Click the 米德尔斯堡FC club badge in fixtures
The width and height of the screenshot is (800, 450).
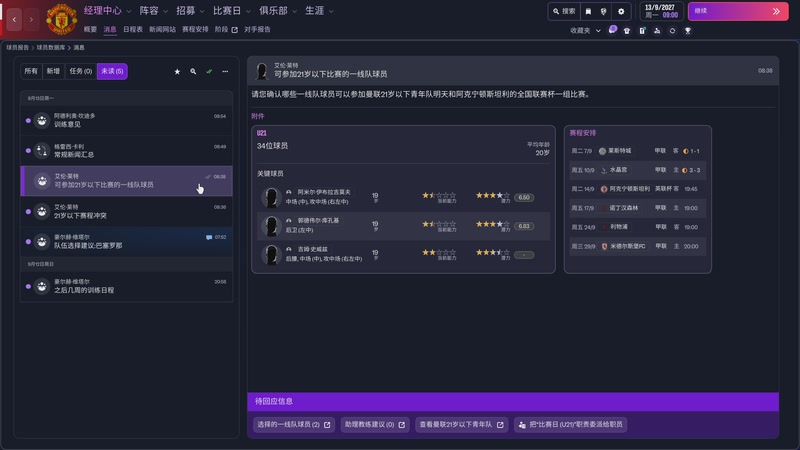[605, 246]
